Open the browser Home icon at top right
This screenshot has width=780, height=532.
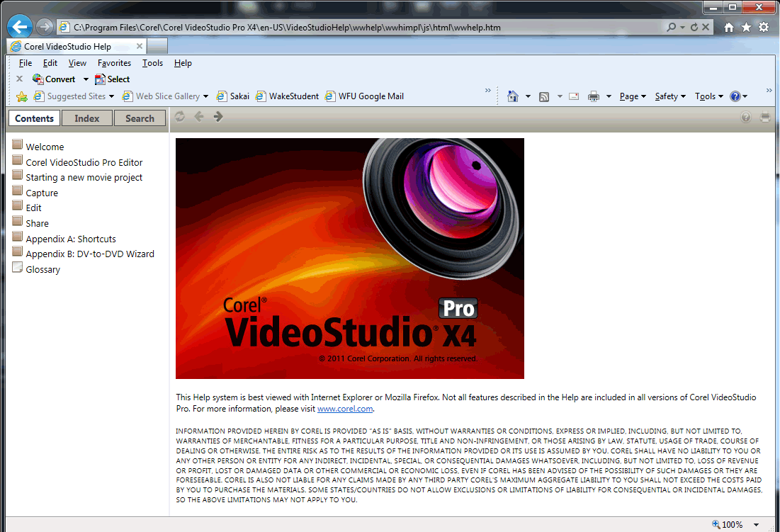[x=729, y=28]
